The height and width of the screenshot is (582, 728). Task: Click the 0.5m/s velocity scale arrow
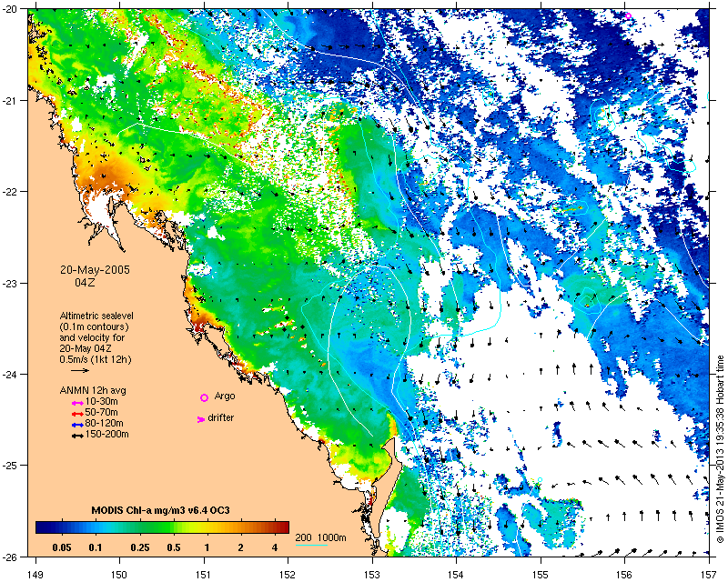(x=80, y=370)
